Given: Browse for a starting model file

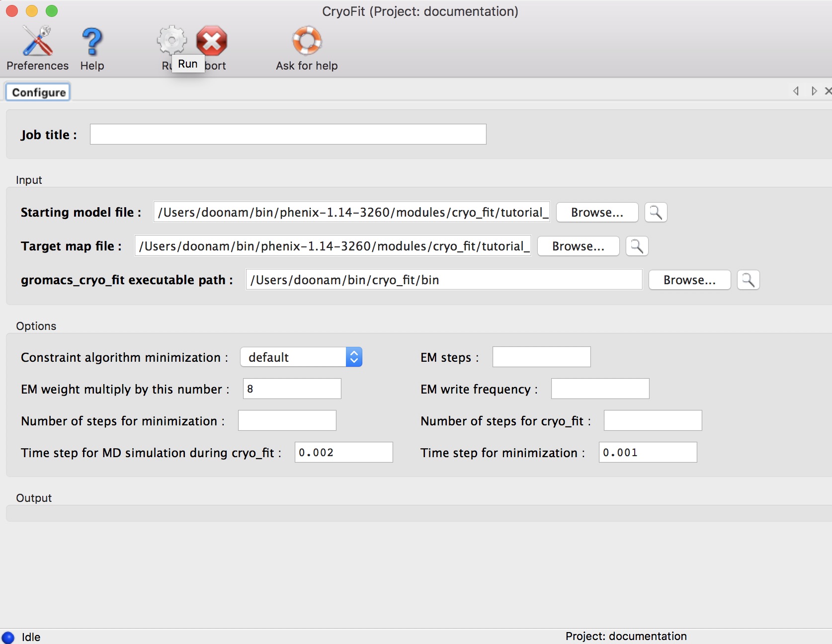Looking at the screenshot, I should [x=596, y=212].
